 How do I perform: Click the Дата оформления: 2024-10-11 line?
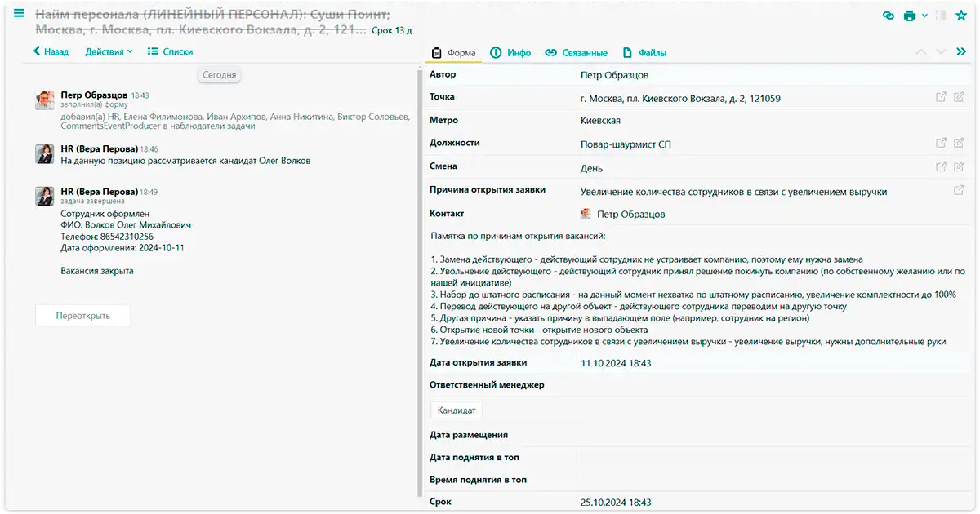pyautogui.click(x=122, y=248)
